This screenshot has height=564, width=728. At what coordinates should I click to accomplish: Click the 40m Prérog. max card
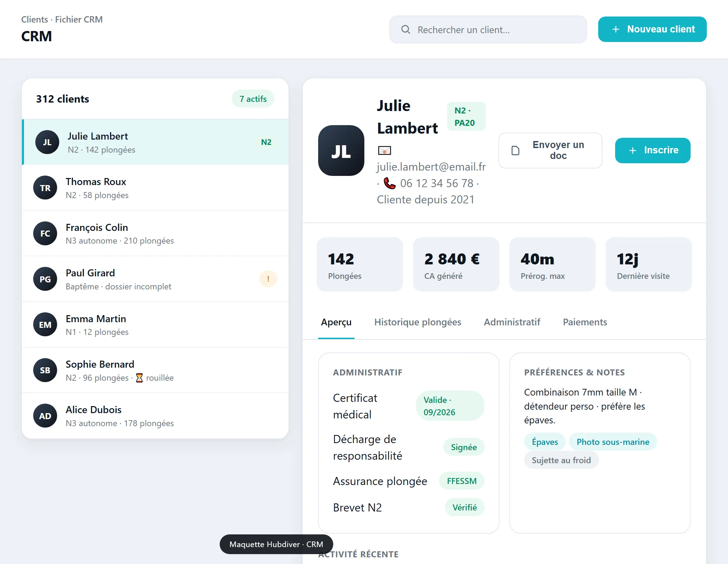(x=552, y=264)
